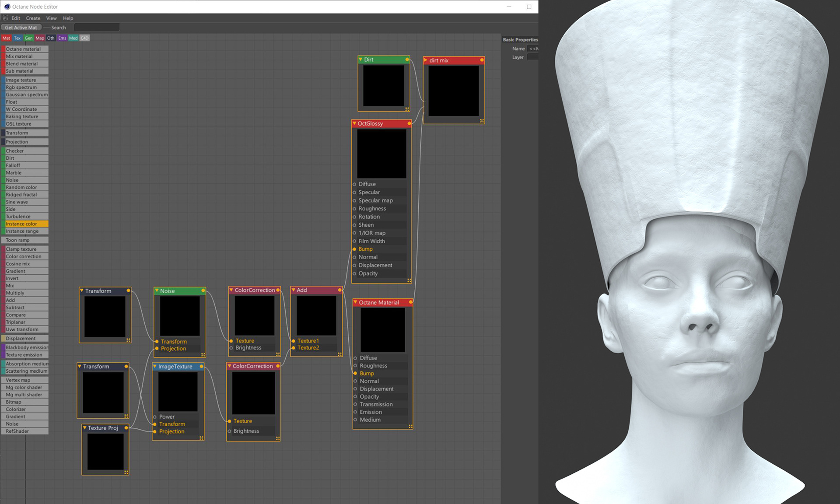Select Instance color in node list
The height and width of the screenshot is (504, 840).
point(24,224)
